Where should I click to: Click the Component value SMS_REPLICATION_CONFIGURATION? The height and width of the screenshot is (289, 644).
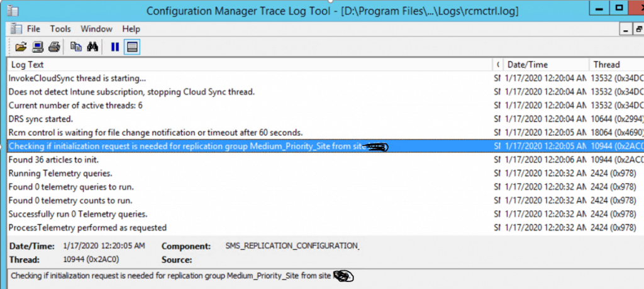(x=292, y=246)
